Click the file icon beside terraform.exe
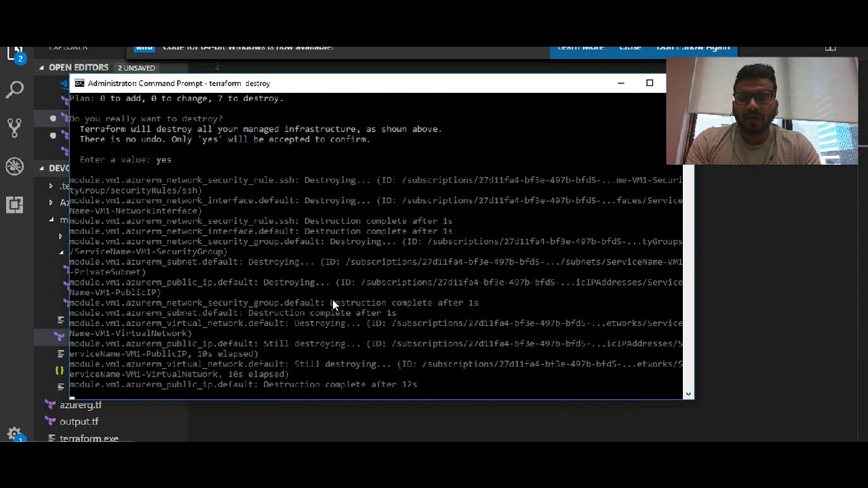This screenshot has width=868, height=488. click(x=52, y=438)
